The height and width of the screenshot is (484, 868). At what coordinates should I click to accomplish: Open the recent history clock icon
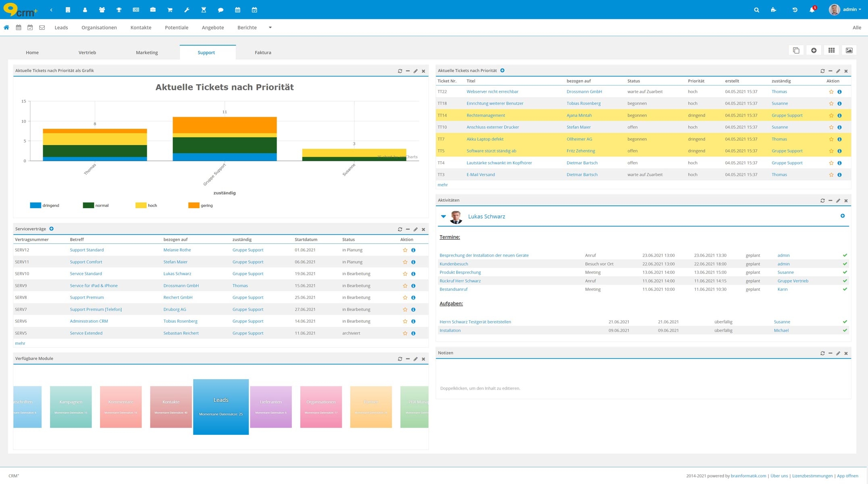[x=795, y=10]
